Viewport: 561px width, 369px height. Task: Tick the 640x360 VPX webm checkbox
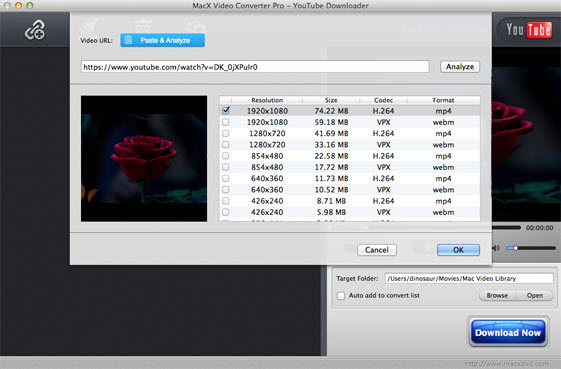(x=226, y=190)
